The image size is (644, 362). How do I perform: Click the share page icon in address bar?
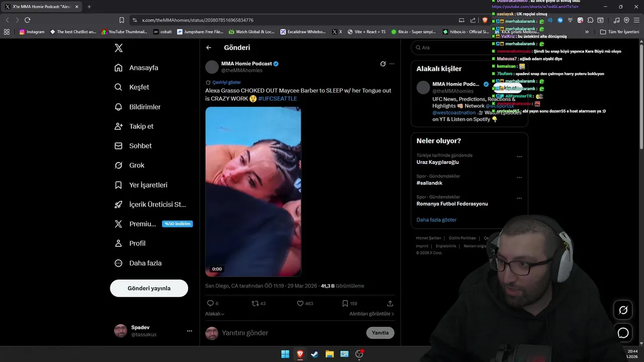pos(473,20)
